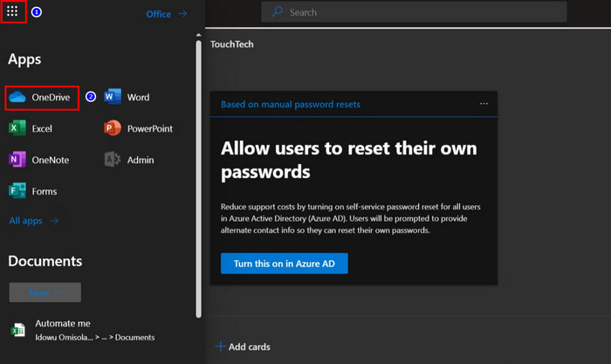Launch the Word app
Image resolution: width=611 pixels, height=364 pixels.
click(127, 98)
